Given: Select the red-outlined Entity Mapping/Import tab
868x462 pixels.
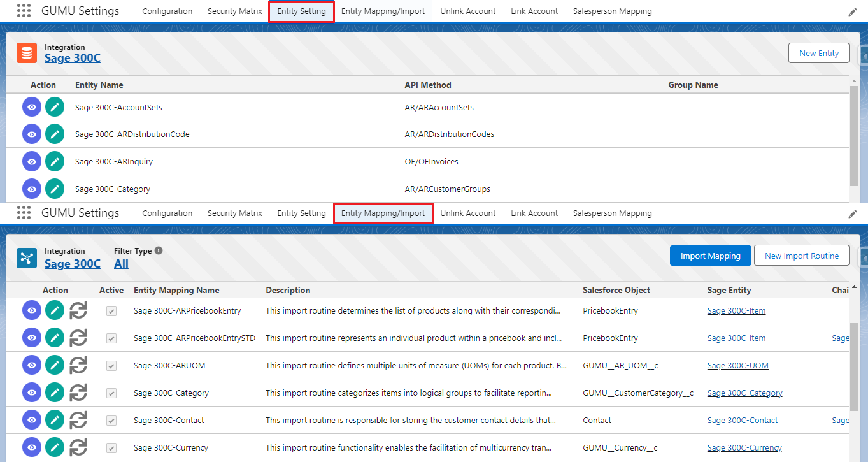Looking at the screenshot, I should point(383,213).
